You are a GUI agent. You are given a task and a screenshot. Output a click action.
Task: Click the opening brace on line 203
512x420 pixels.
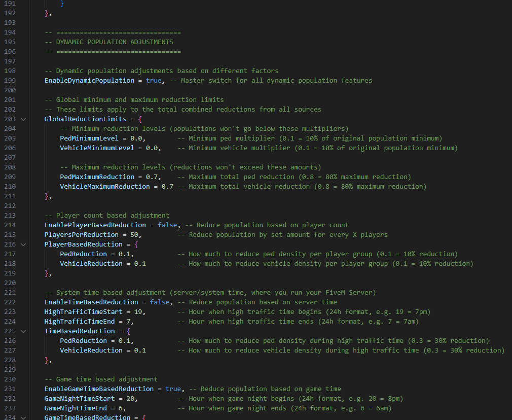(140, 119)
